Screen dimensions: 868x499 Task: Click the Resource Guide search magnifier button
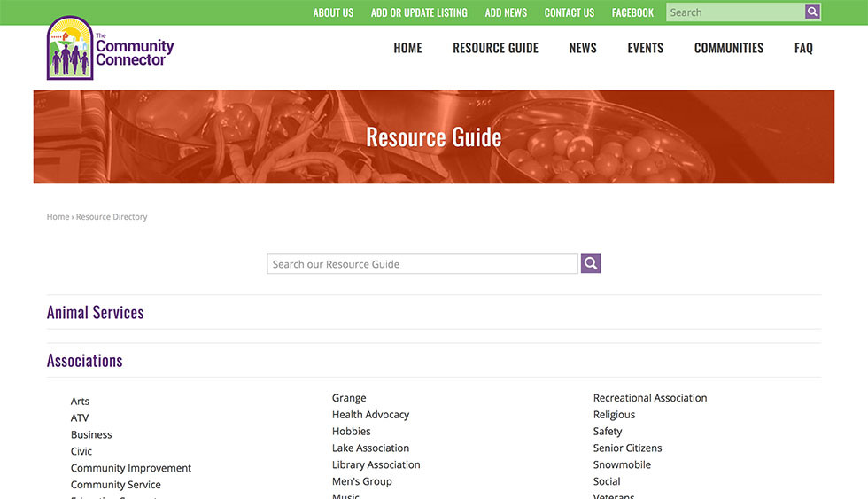point(591,263)
